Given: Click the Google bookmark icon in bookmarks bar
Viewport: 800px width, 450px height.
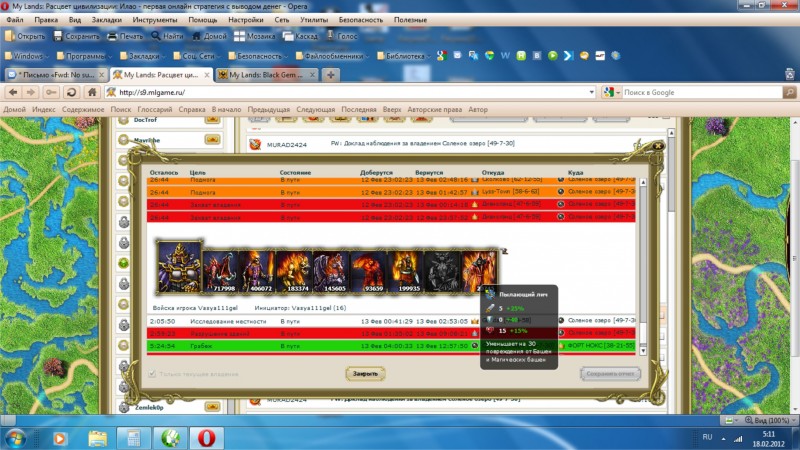Looking at the screenshot, I should pyautogui.click(x=442, y=56).
